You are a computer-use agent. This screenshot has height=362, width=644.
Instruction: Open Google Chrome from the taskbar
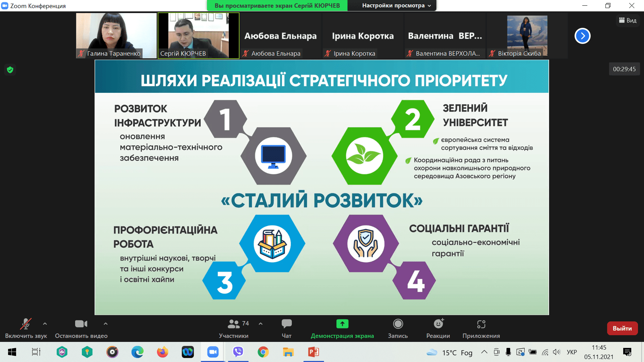[x=263, y=352]
